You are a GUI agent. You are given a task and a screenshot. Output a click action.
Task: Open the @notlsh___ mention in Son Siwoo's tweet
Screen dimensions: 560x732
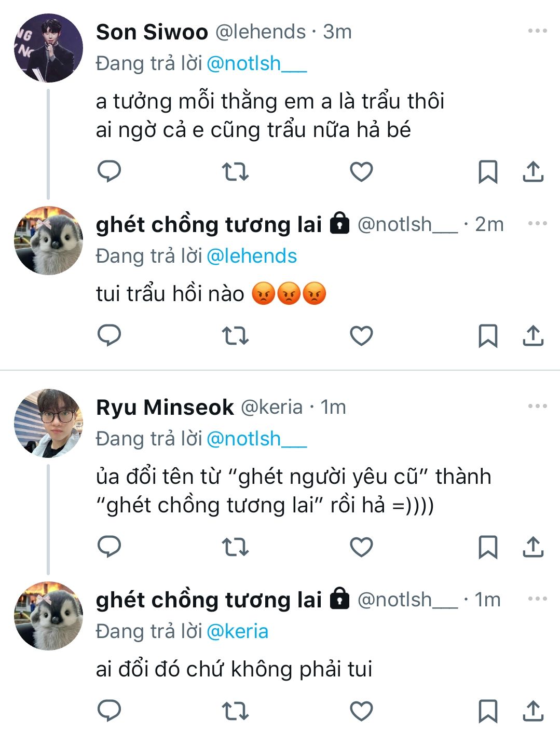[256, 64]
